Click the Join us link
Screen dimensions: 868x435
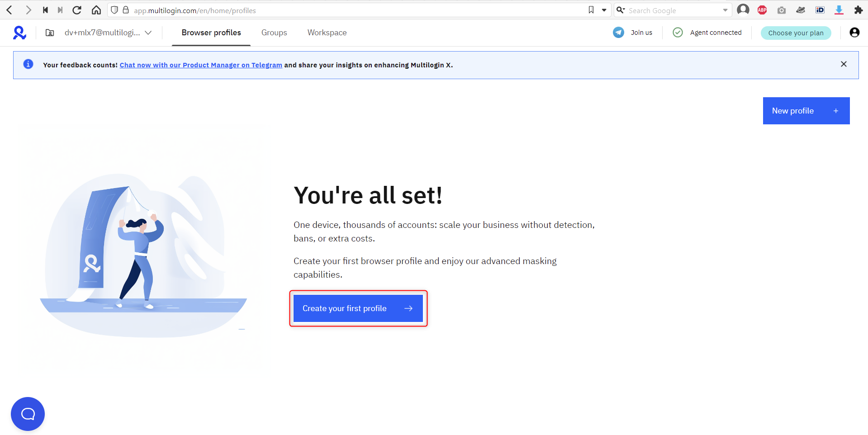641,33
